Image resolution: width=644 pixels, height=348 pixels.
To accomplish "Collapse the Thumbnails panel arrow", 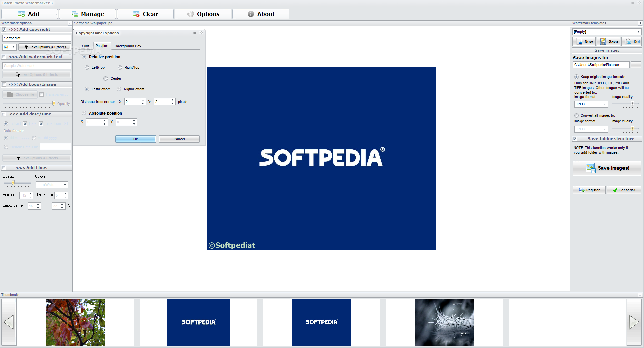I will click(x=640, y=295).
